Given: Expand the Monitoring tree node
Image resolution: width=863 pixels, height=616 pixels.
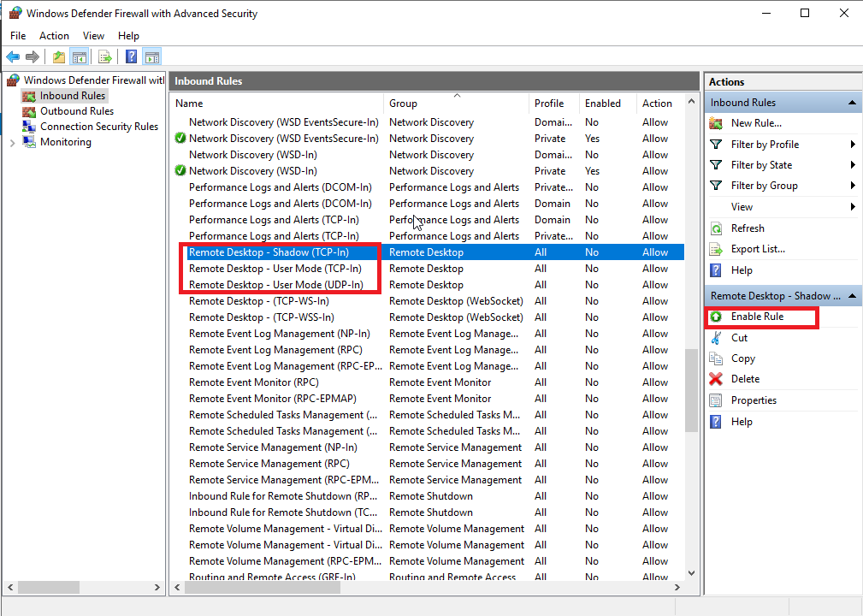Looking at the screenshot, I should point(13,143).
